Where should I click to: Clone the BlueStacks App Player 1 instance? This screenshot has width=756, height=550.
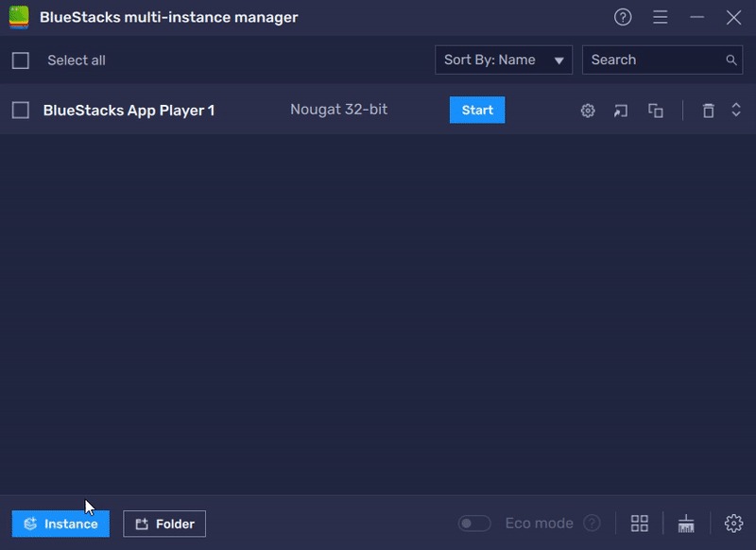[657, 111]
